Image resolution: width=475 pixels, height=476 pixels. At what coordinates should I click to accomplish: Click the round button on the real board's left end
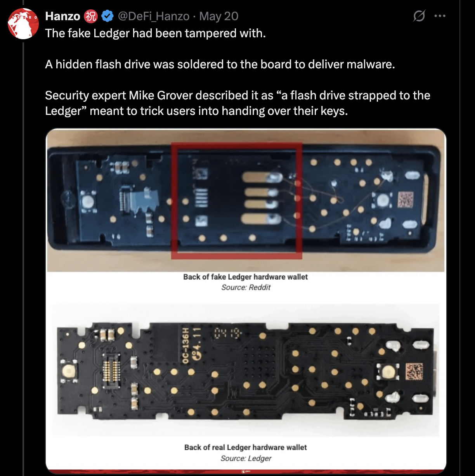(x=69, y=371)
